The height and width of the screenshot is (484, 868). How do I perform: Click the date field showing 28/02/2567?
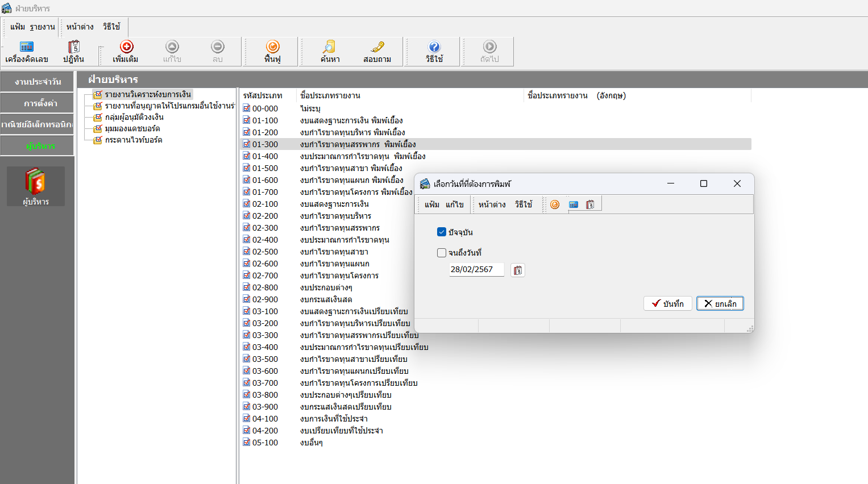click(476, 269)
